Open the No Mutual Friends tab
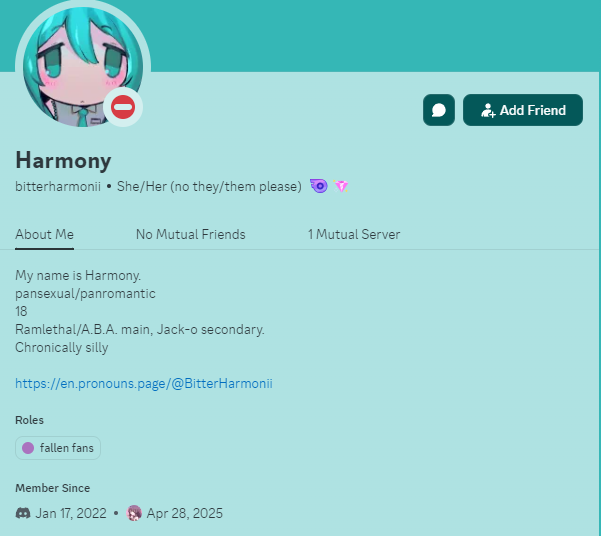Screen dimensions: 601x536 point(190,234)
